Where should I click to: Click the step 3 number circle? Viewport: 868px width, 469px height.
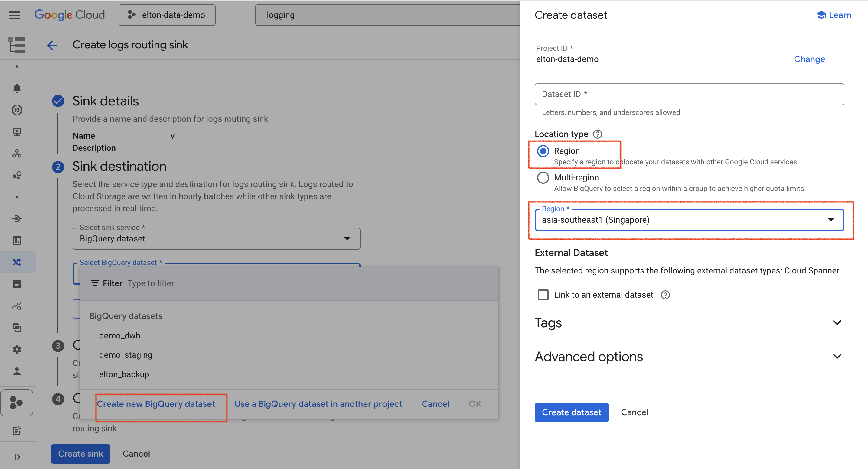pos(58,346)
